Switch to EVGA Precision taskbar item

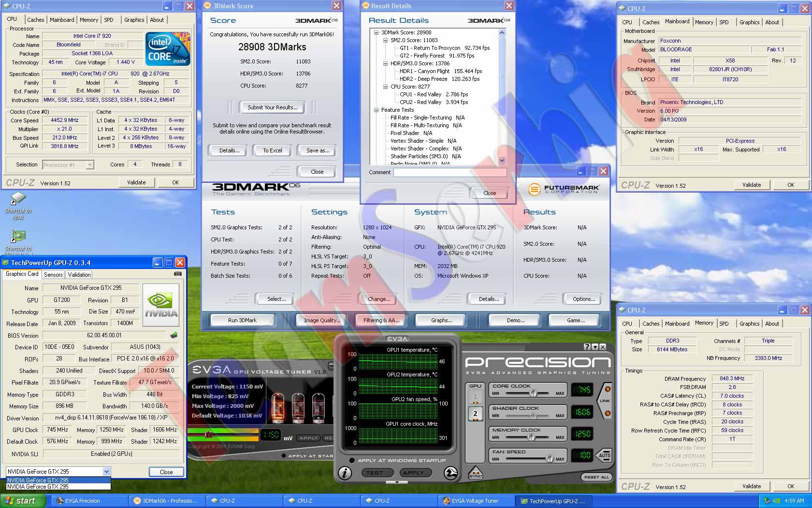click(x=88, y=501)
